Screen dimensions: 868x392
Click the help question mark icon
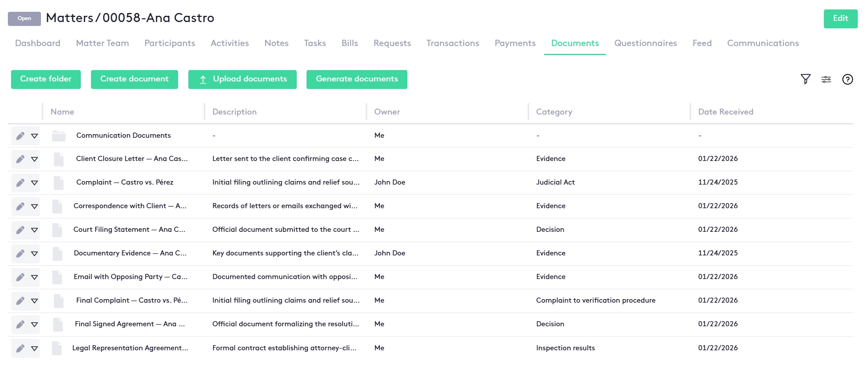coord(847,80)
